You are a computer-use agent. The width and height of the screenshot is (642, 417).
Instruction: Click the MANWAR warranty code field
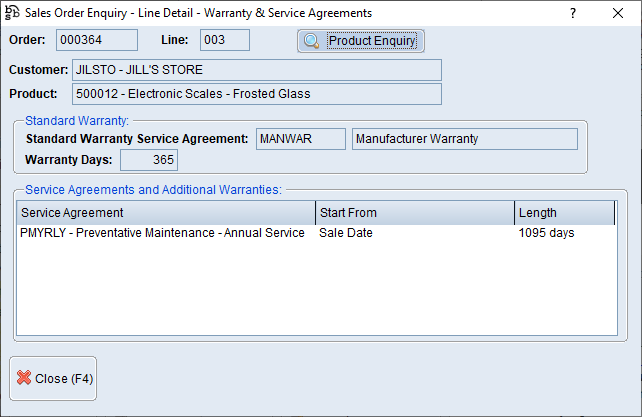300,139
